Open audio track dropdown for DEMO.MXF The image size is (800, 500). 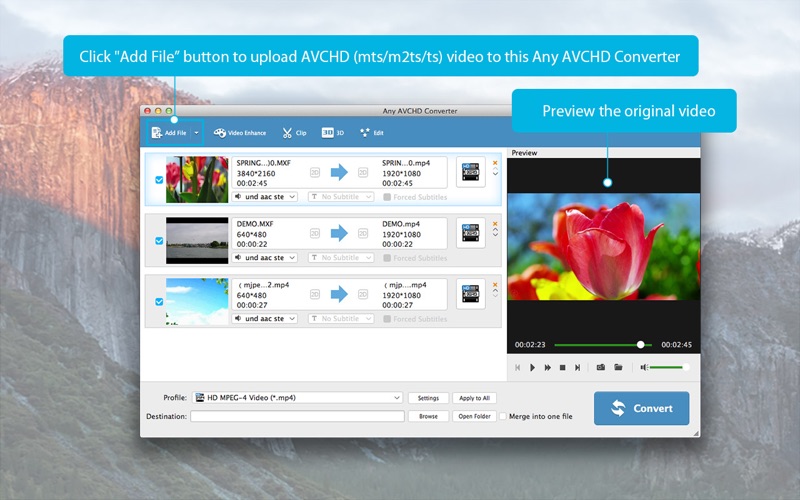pyautogui.click(x=265, y=258)
